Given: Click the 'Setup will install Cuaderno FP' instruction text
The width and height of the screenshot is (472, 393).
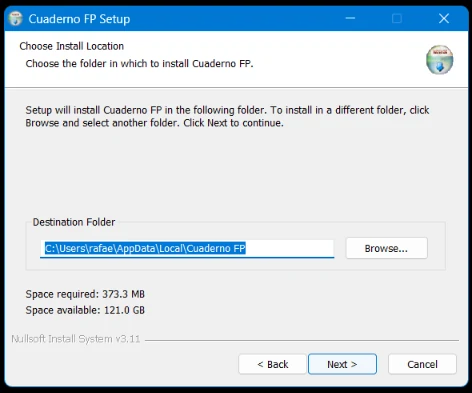Looking at the screenshot, I should coord(227,116).
